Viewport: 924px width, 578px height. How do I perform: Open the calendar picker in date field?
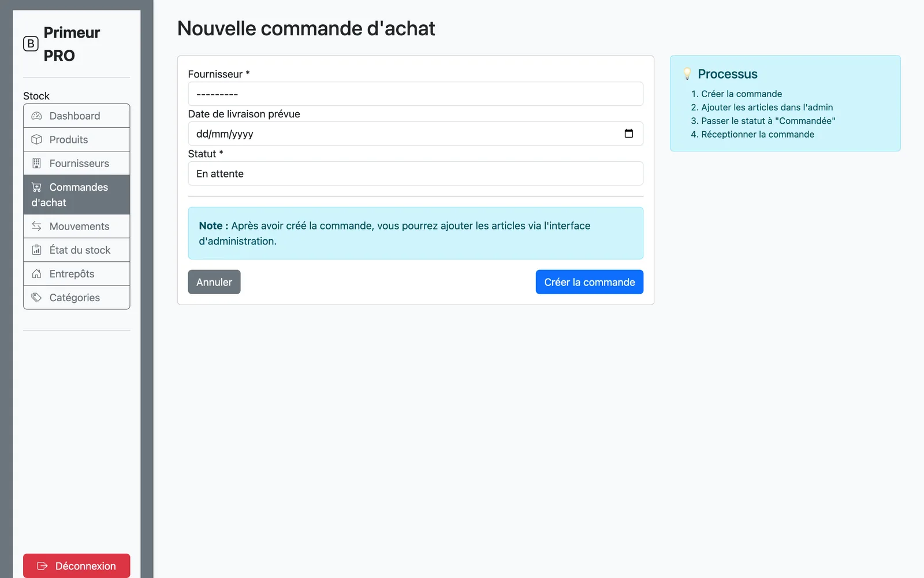point(629,134)
